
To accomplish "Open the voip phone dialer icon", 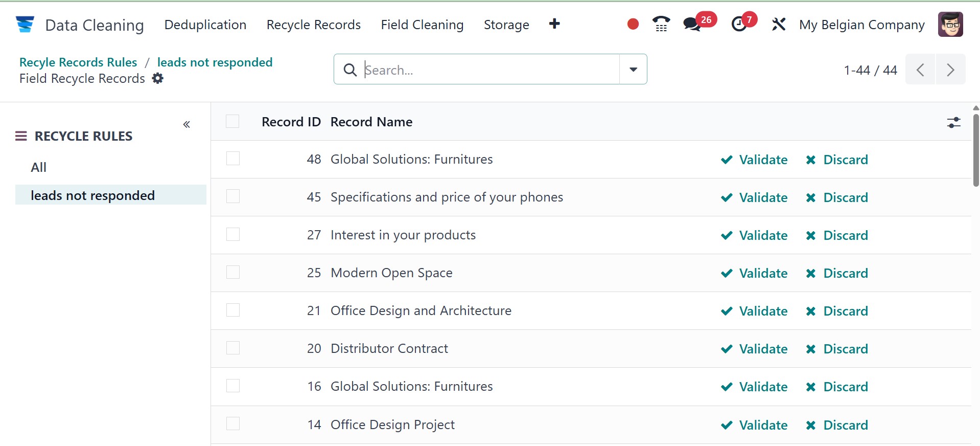I will pos(661,24).
